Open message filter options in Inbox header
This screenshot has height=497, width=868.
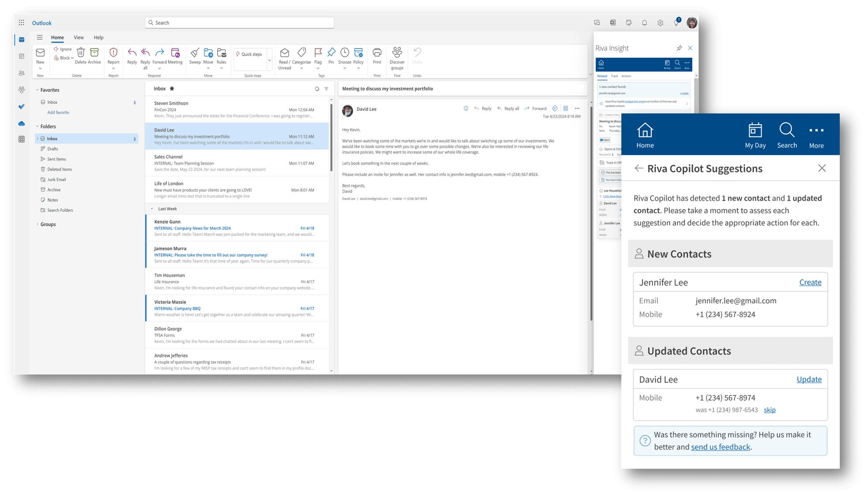[x=326, y=89]
